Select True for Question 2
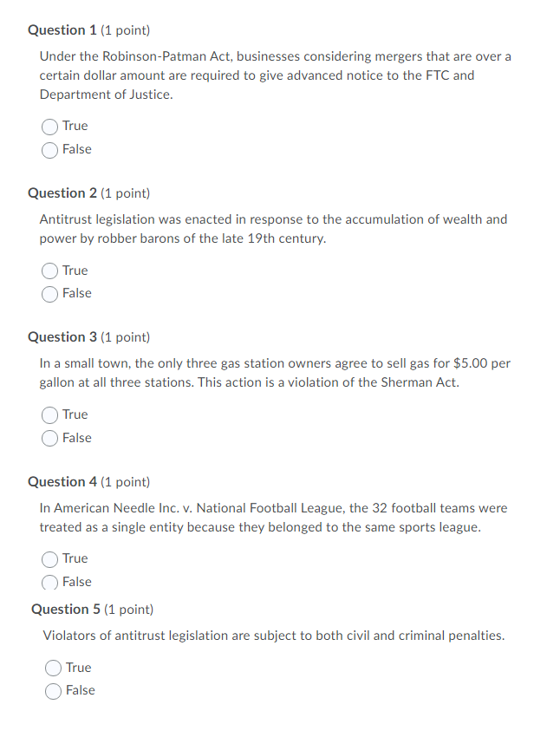Screen dimensions: 560x737 [50, 271]
